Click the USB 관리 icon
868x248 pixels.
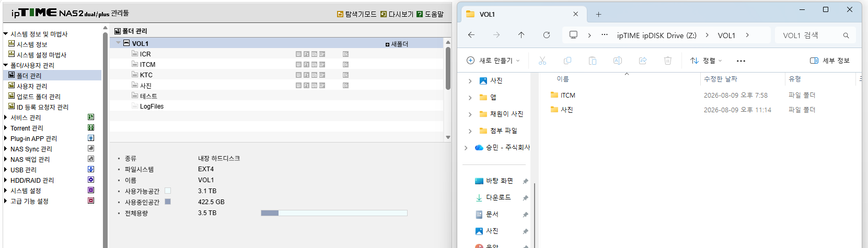click(x=91, y=170)
